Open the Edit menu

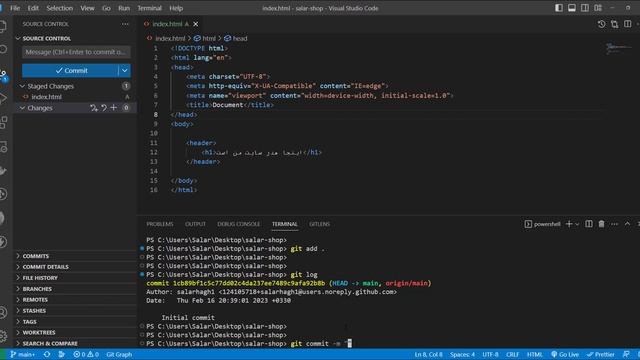pos(33,8)
